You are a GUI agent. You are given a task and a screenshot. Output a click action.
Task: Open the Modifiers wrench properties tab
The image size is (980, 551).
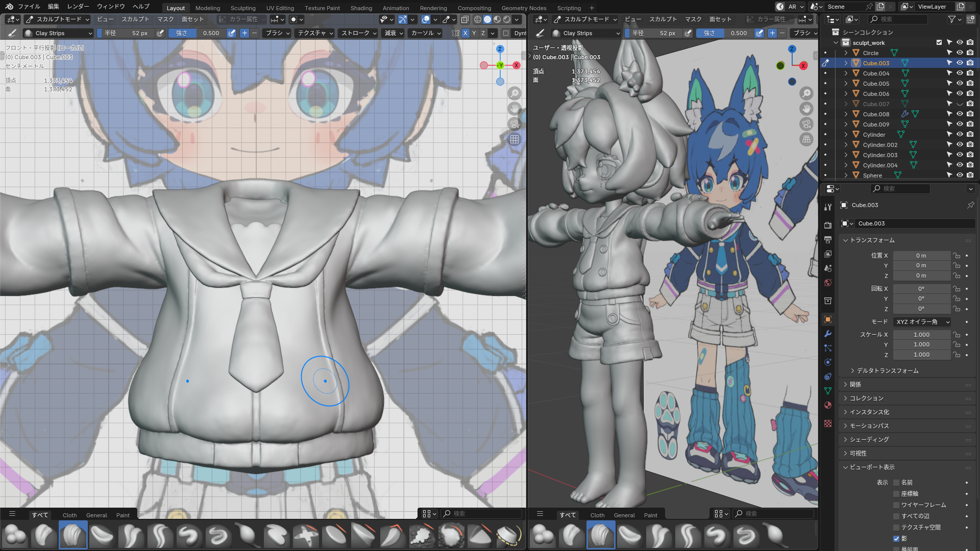tap(828, 334)
